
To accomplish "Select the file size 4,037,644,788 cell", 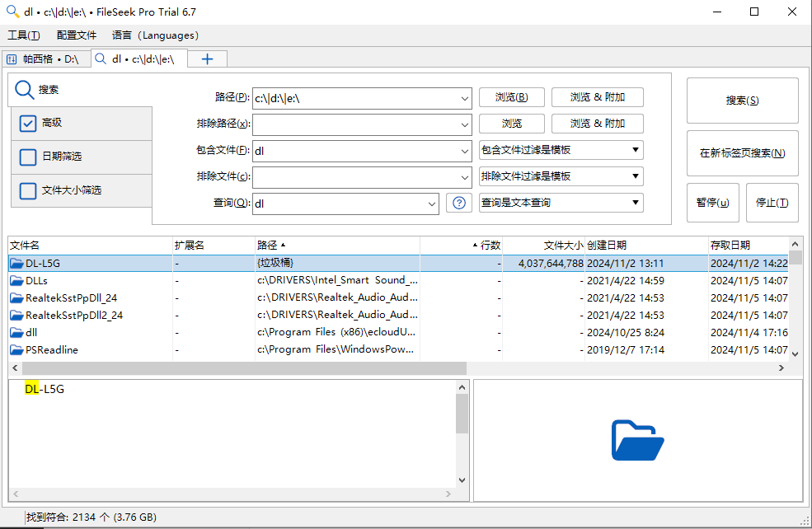I will pos(551,264).
